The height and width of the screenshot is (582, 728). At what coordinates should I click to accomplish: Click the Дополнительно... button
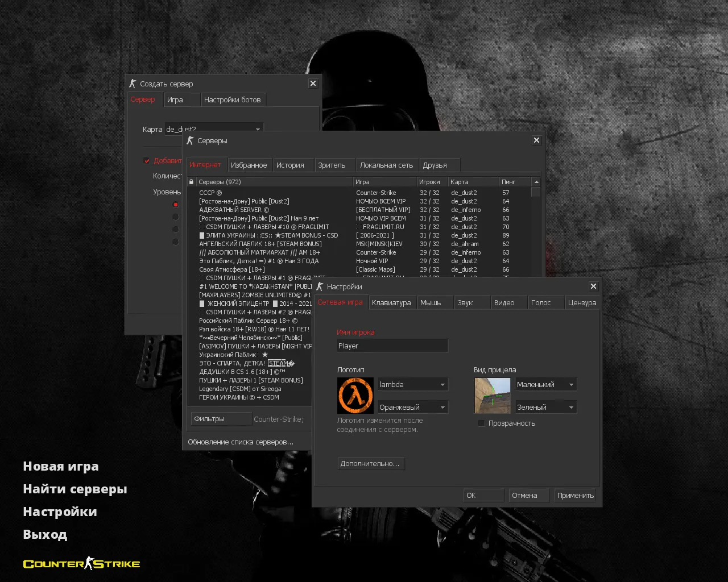click(x=371, y=463)
